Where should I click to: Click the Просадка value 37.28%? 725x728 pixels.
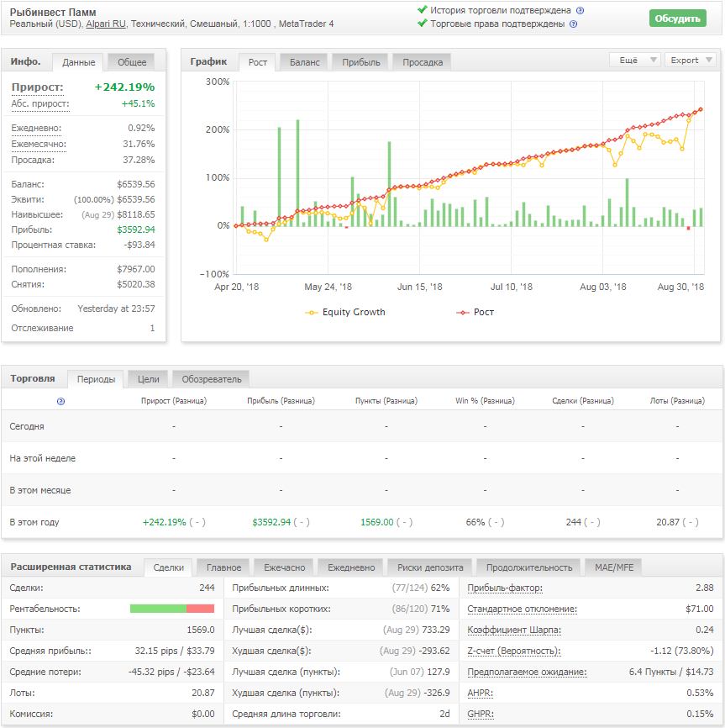pos(139,161)
